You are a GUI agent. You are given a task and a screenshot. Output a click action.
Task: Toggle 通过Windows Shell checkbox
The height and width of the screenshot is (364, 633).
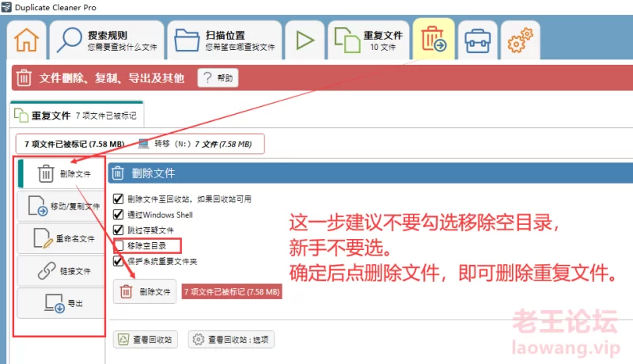(x=118, y=214)
